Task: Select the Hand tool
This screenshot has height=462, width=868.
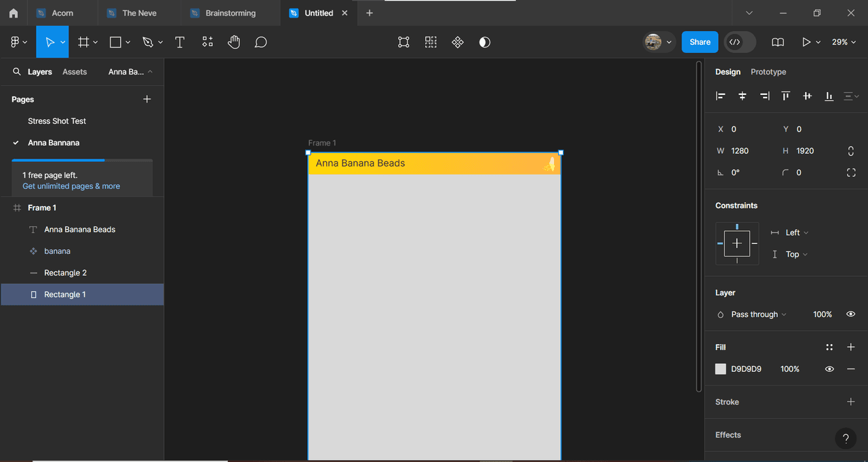Action: point(234,42)
